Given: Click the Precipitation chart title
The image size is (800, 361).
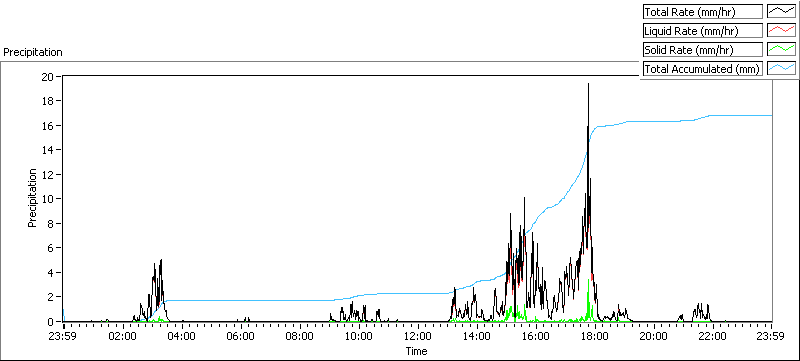Looking at the screenshot, I should tap(33, 52).
